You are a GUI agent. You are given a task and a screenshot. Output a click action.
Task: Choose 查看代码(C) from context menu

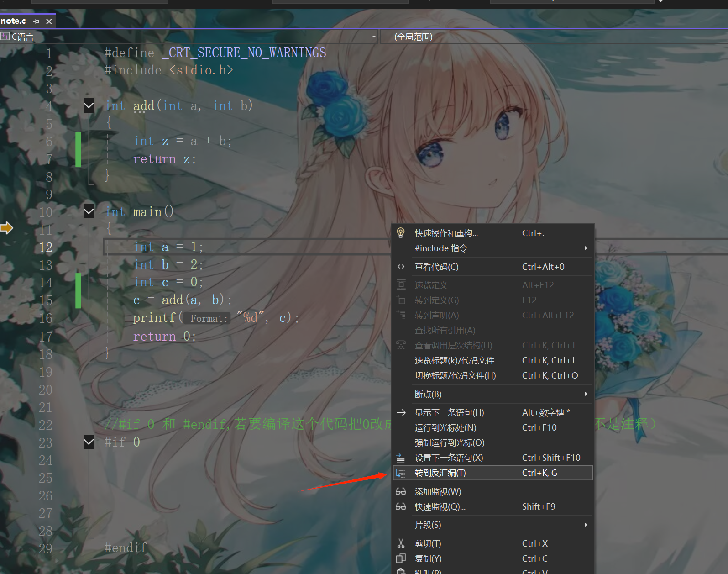point(492,267)
